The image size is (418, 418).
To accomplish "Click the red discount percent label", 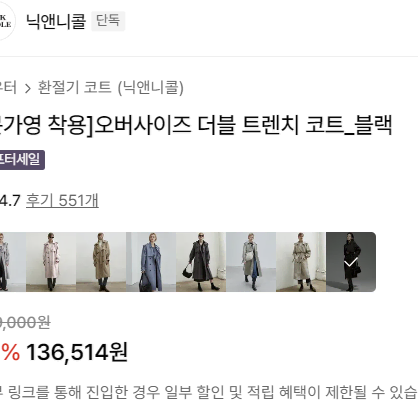I will [10, 352].
